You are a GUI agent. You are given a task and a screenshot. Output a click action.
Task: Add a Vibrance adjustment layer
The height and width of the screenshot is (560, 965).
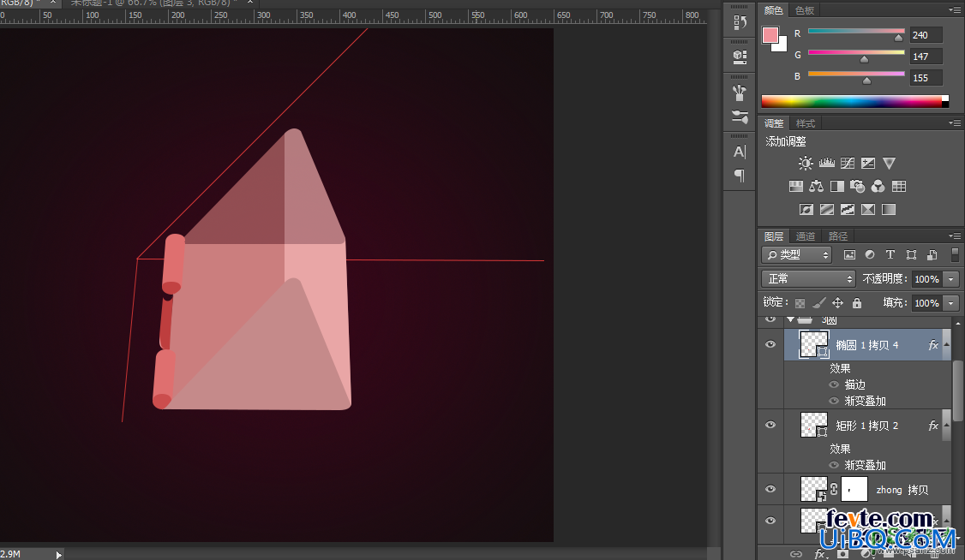[x=890, y=163]
